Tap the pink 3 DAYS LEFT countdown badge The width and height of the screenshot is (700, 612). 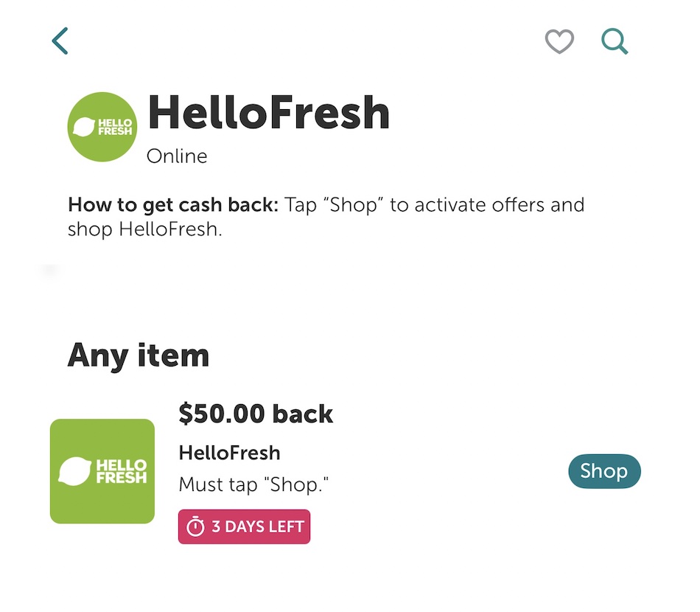tap(244, 526)
